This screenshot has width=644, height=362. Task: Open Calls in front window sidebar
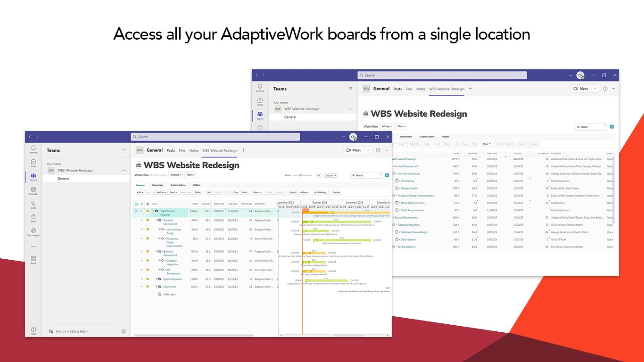click(x=33, y=205)
